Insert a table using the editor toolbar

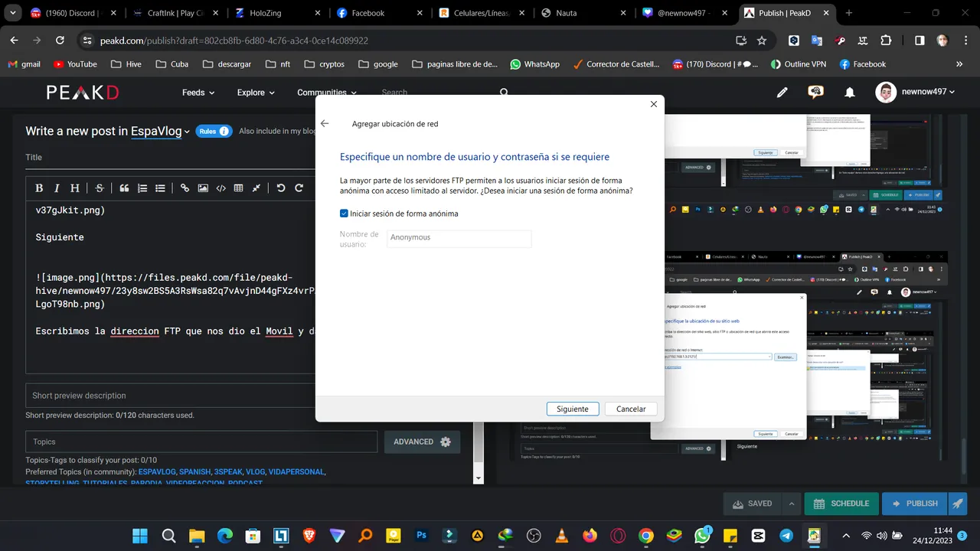tap(238, 188)
